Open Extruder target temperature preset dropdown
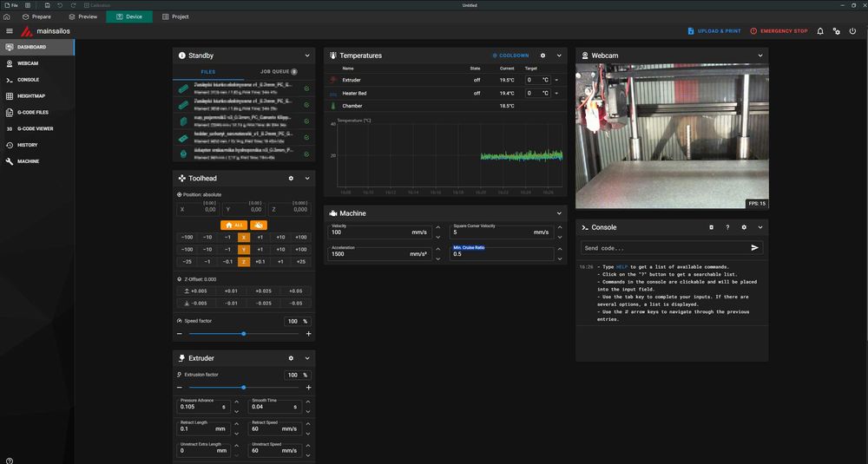 [x=556, y=80]
